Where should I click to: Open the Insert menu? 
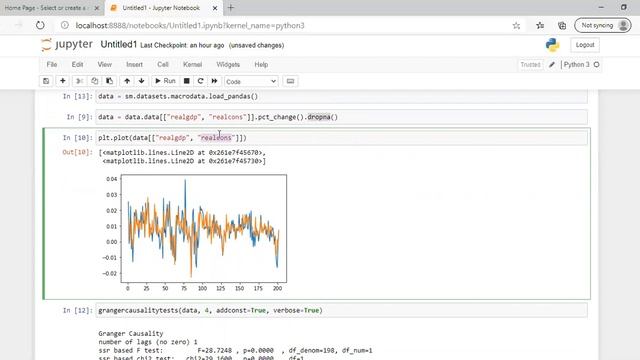[x=134, y=64]
